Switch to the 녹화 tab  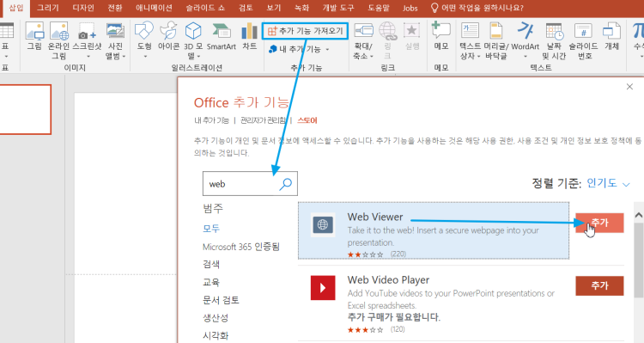tap(302, 8)
